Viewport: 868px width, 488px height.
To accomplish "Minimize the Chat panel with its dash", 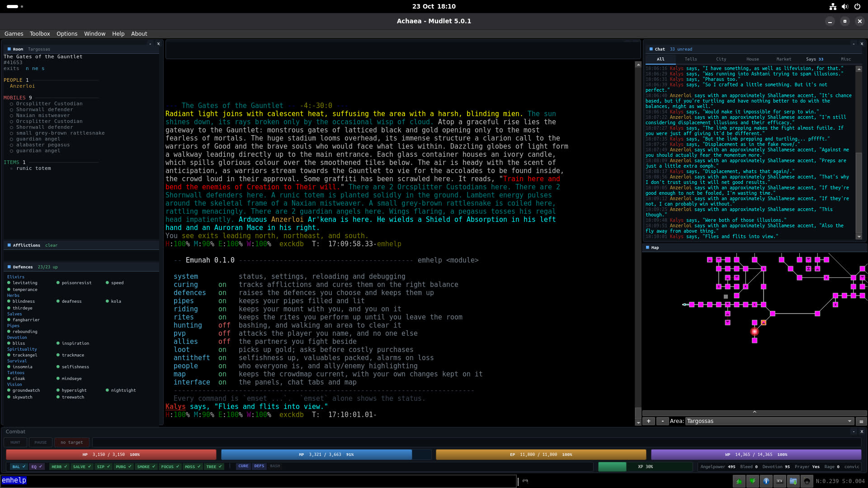I will coord(854,44).
